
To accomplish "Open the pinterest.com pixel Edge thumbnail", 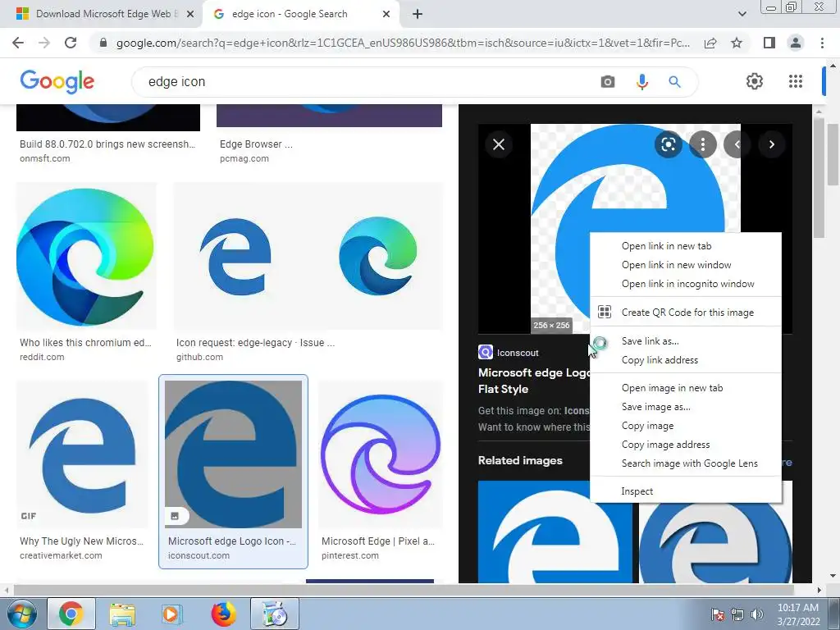I will pos(381,454).
